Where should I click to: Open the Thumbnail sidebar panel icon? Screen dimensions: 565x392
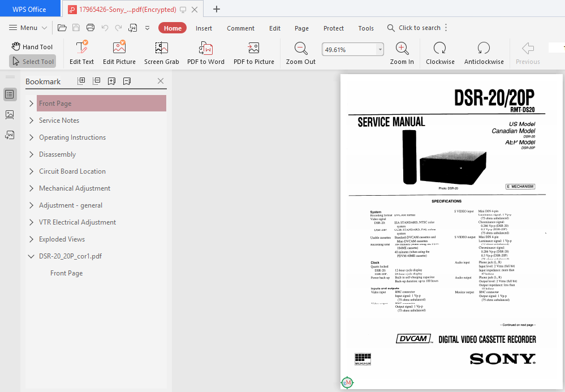click(x=10, y=115)
